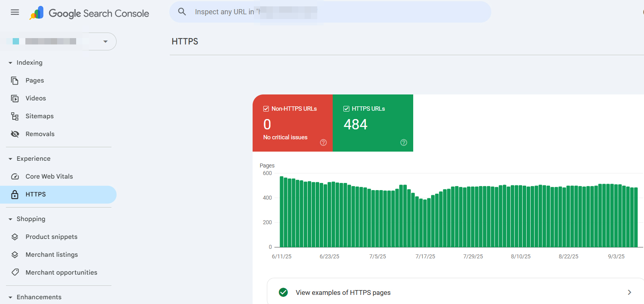This screenshot has width=644, height=304.
Task: Click the Core Web Vitals gauge icon
Action: tap(15, 177)
